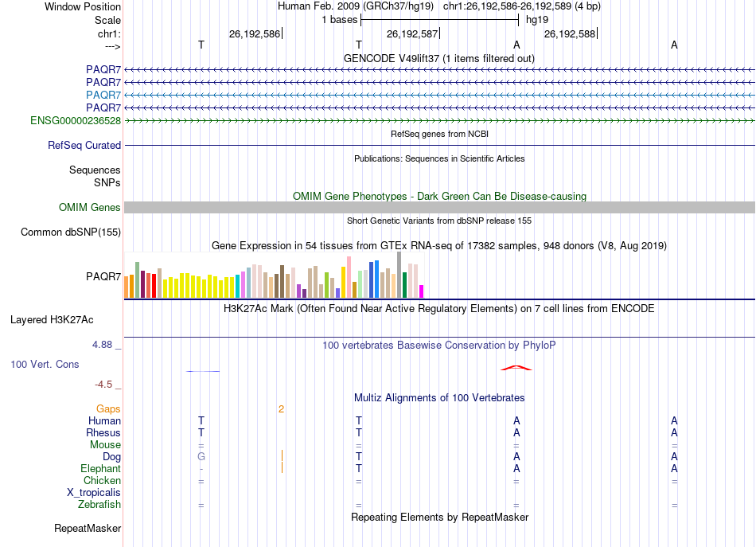The image size is (756, 547).
Task: Click the -4.5 PhyloP lower scale value
Action: tap(103, 385)
